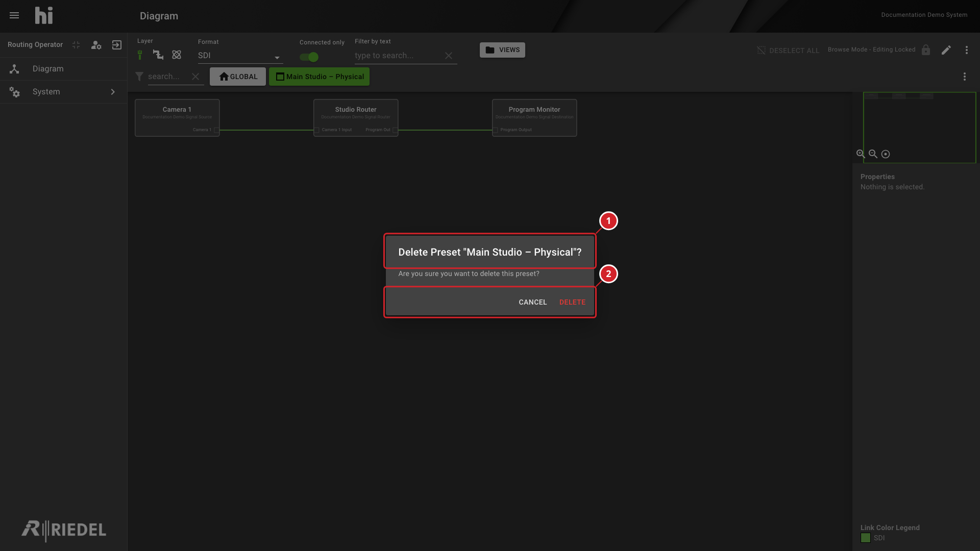Screen dimensions: 980x551
Task: Click the Camera 1 Input port on router
Action: click(x=316, y=130)
